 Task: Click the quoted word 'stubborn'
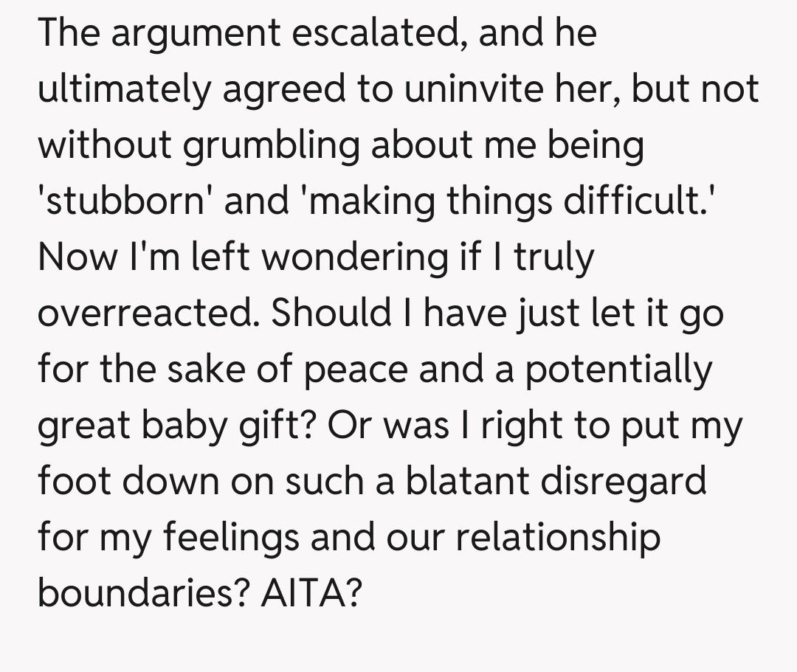pyautogui.click(x=126, y=202)
